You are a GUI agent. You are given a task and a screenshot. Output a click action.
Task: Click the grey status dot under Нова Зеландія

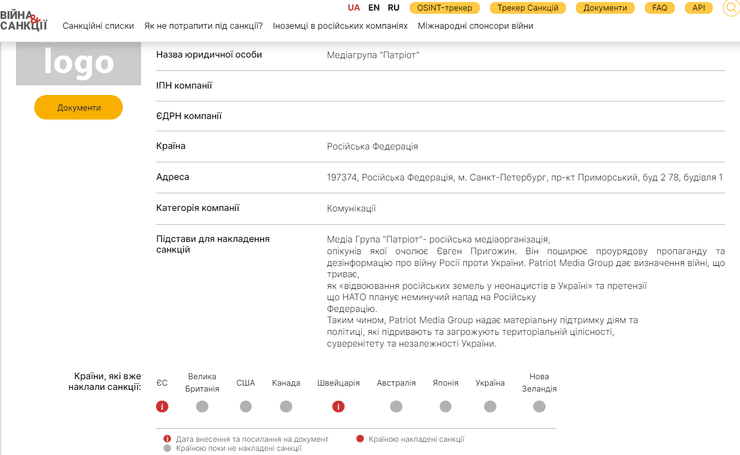tap(539, 407)
